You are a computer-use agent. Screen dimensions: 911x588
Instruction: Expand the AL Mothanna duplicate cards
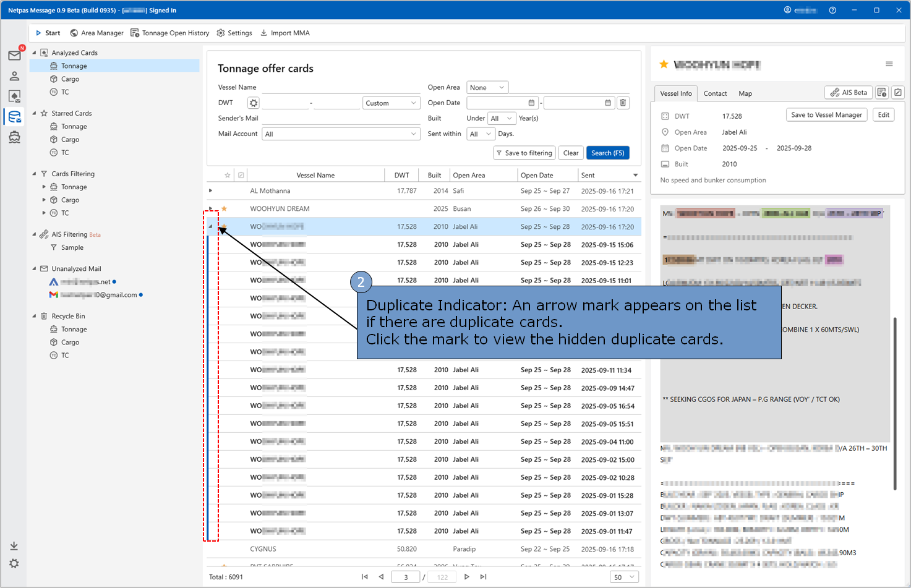211,191
